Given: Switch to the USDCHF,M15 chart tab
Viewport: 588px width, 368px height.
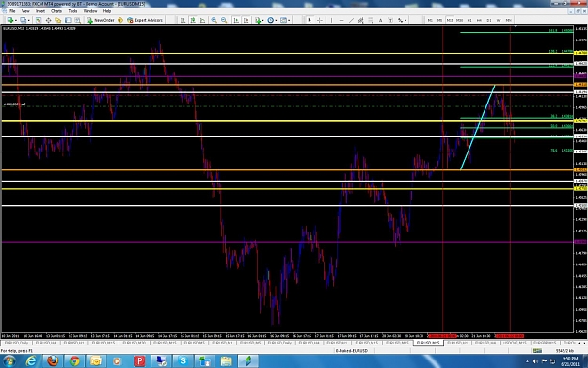Looking at the screenshot, I should [x=515, y=343].
